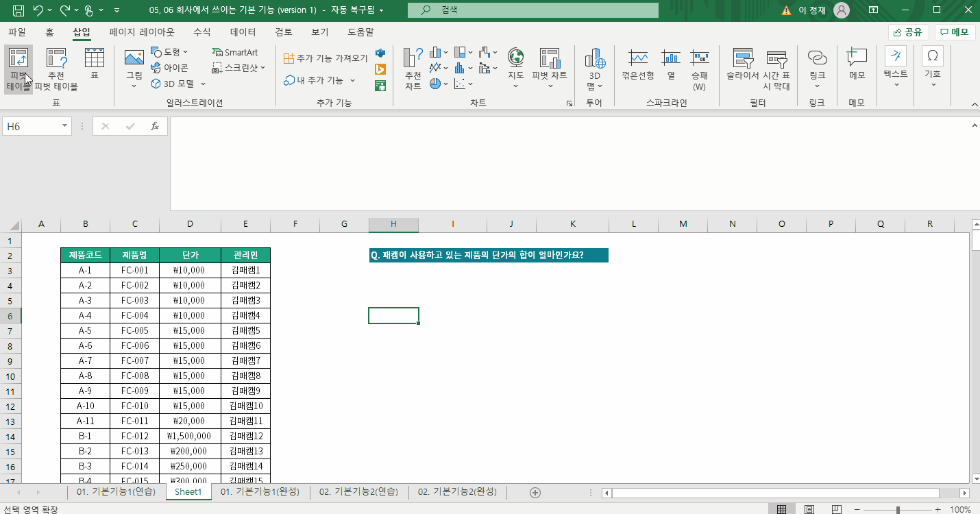Insert a Table (표)
980x514 pixels.
(x=95, y=64)
